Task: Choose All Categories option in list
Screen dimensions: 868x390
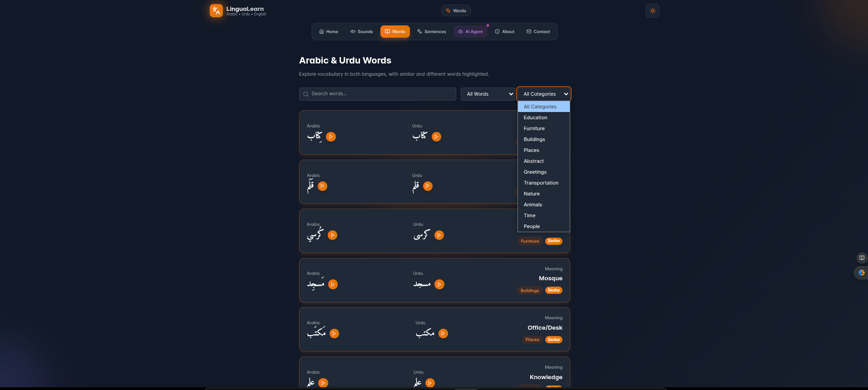Action: point(544,107)
